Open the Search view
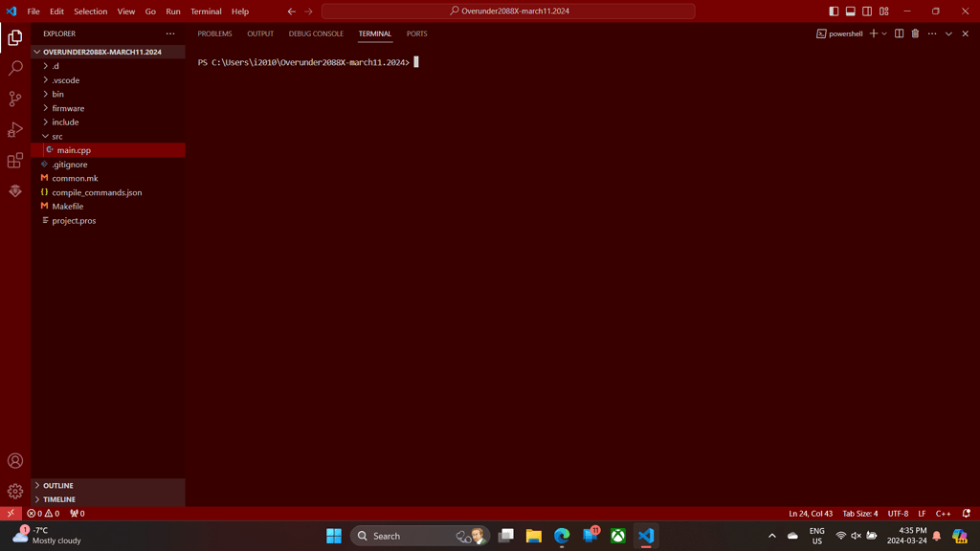980x551 pixels. click(14, 68)
